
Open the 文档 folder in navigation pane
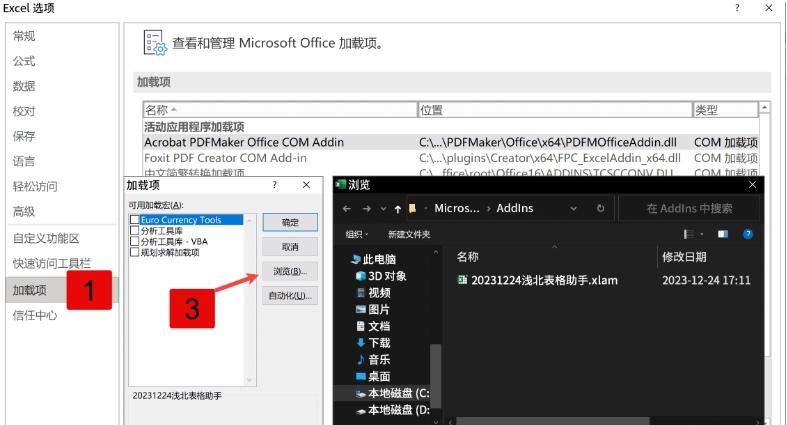point(373,326)
